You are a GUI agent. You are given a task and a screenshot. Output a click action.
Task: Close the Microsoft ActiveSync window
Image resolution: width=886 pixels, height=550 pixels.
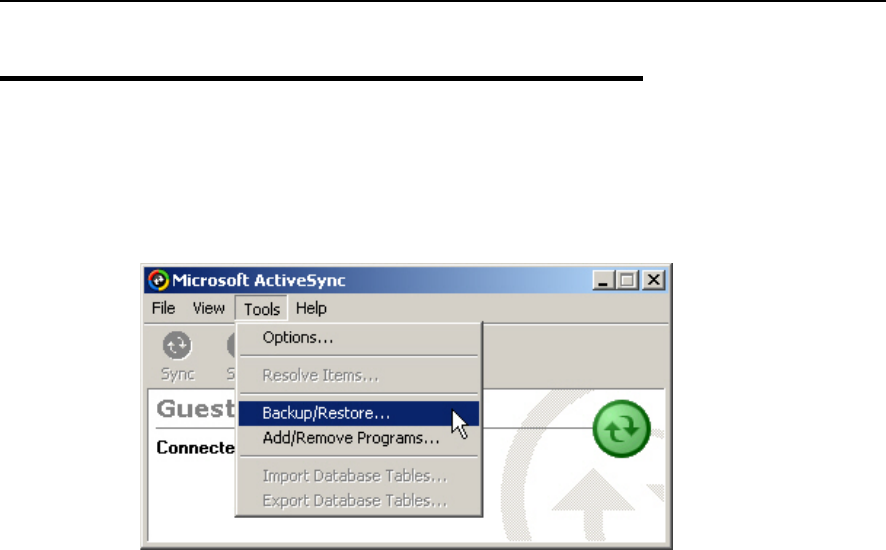tap(654, 280)
